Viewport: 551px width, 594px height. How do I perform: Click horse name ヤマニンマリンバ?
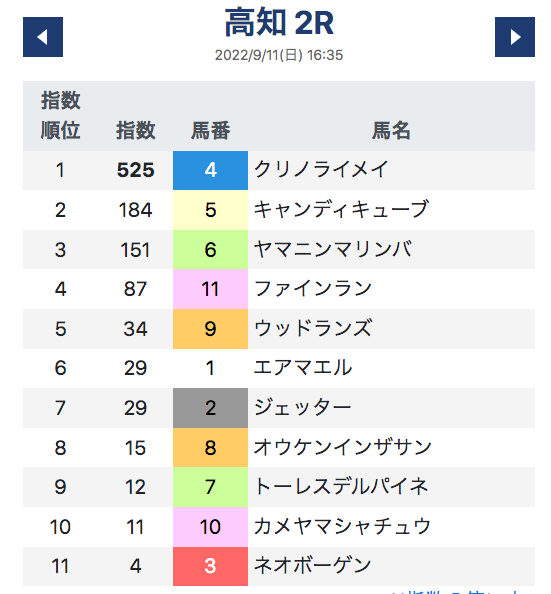[x=333, y=249]
